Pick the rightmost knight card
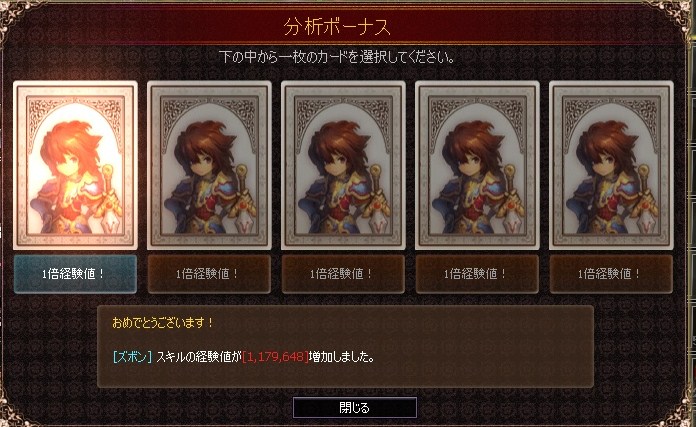The width and height of the screenshot is (696, 427). [611, 165]
